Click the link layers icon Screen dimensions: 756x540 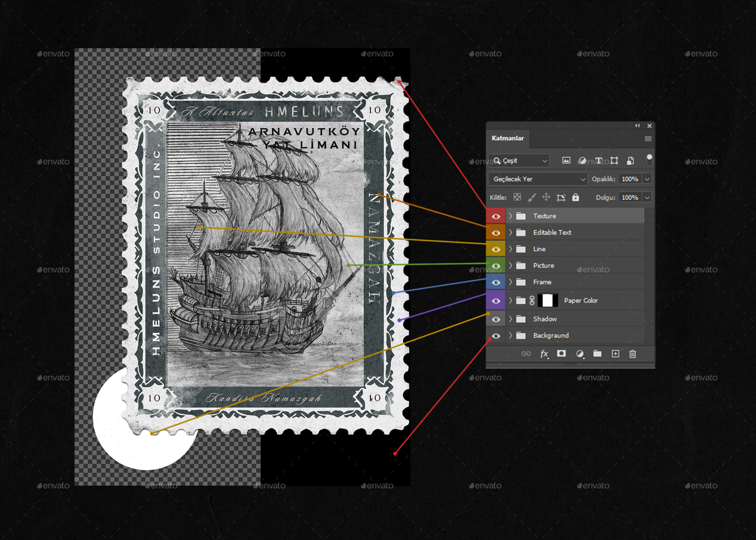526,354
